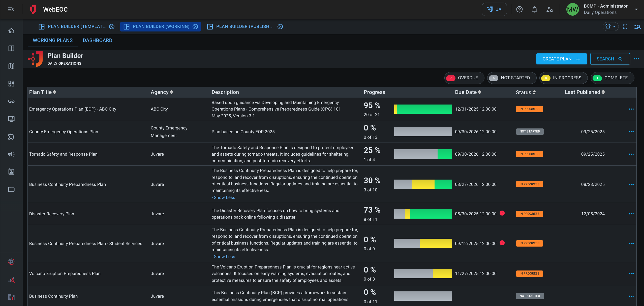644x306 pixels.
Task: Open row actions menu for Tornado Safety plan
Action: 631,154
